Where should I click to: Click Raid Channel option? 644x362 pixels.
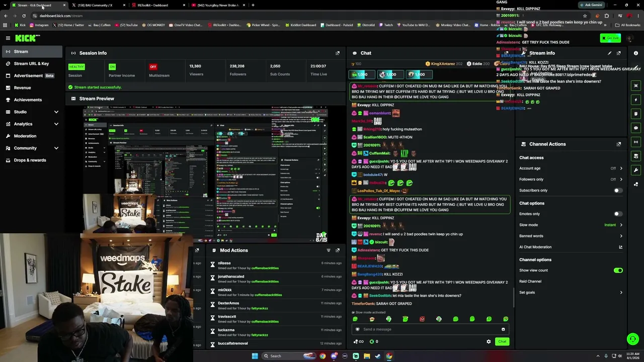coord(530,282)
